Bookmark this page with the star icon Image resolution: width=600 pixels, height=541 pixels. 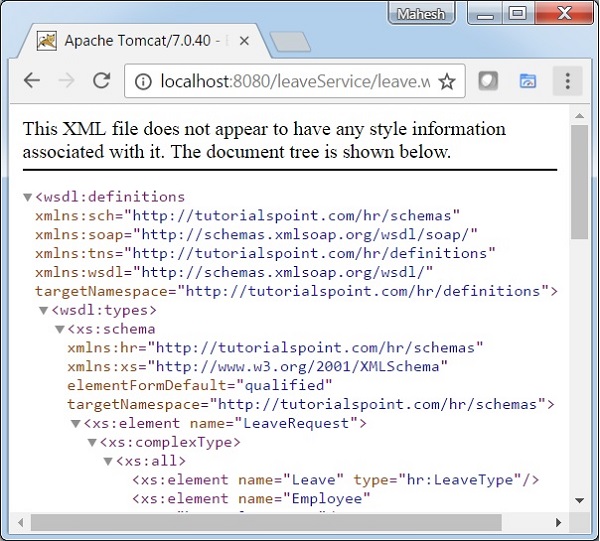pyautogui.click(x=447, y=81)
